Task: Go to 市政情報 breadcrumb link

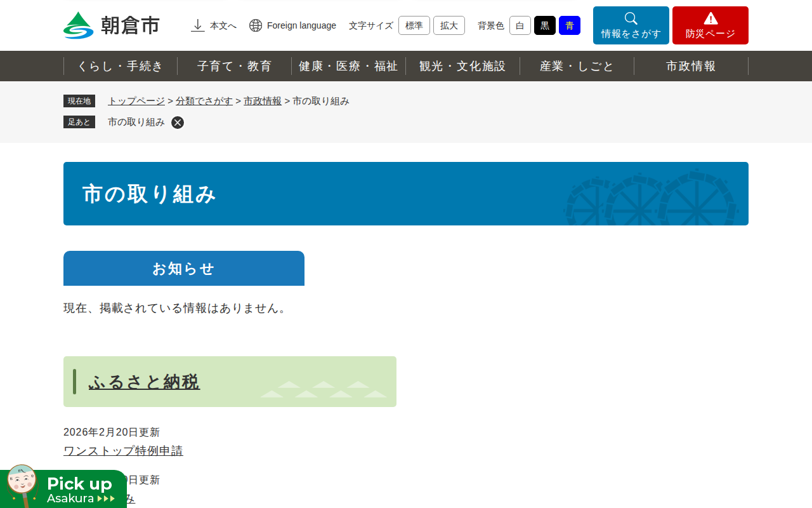Action: [x=263, y=101]
